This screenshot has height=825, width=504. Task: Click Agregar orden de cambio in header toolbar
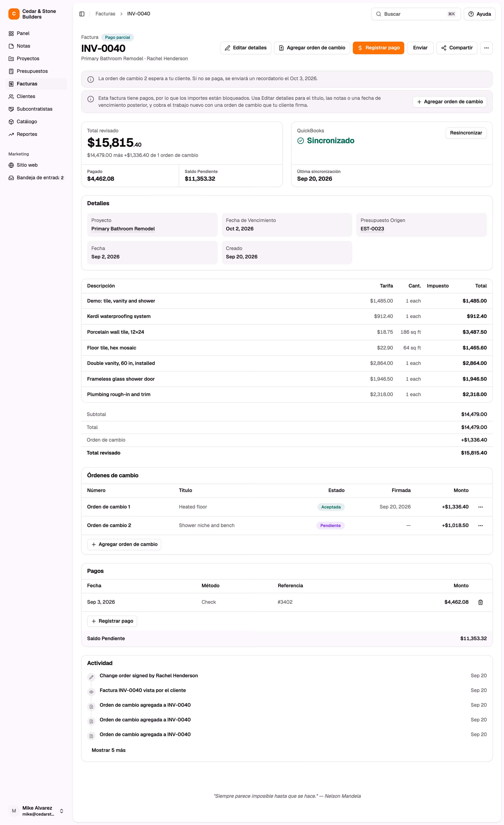(x=312, y=48)
